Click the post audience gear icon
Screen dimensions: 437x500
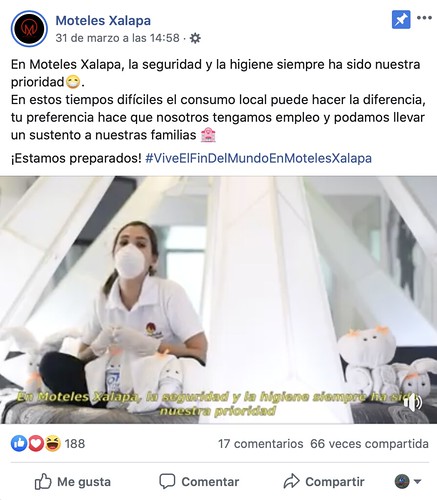pyautogui.click(x=195, y=38)
